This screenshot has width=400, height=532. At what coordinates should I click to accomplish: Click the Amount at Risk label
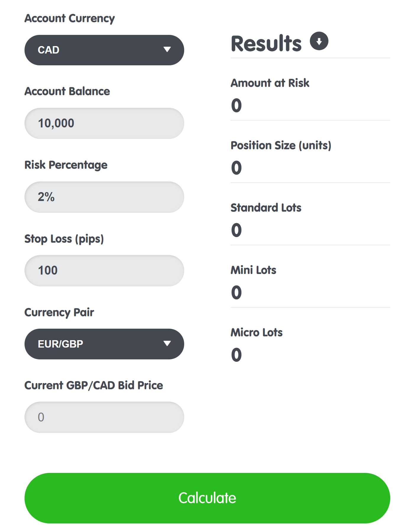(270, 83)
